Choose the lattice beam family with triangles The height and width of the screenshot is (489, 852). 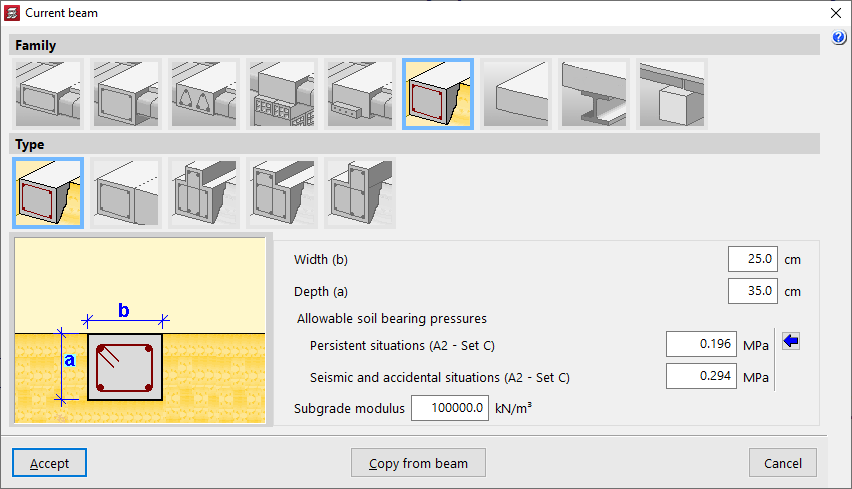(204, 94)
